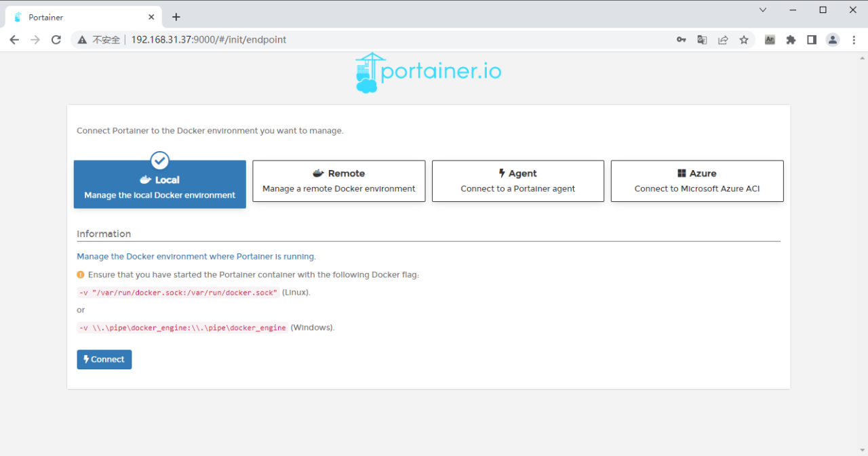Select the Remote Docker environment option

338,181
